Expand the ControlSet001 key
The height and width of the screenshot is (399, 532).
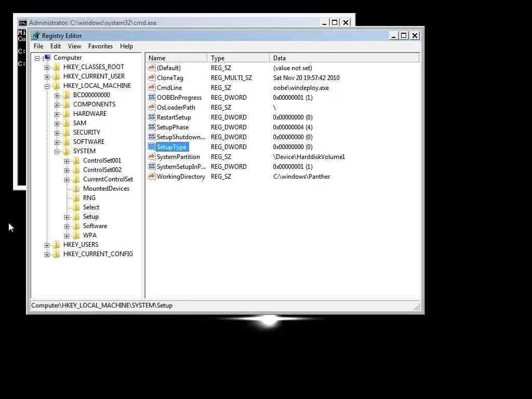(x=67, y=161)
